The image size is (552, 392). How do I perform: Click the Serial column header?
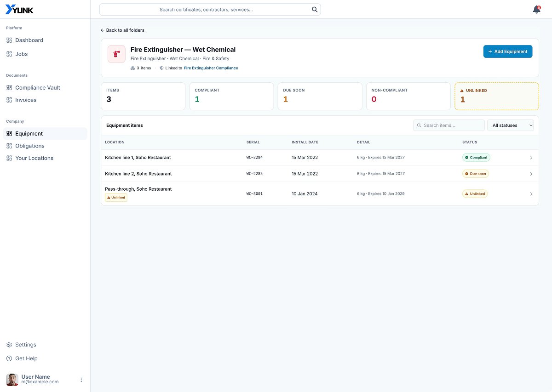(253, 142)
